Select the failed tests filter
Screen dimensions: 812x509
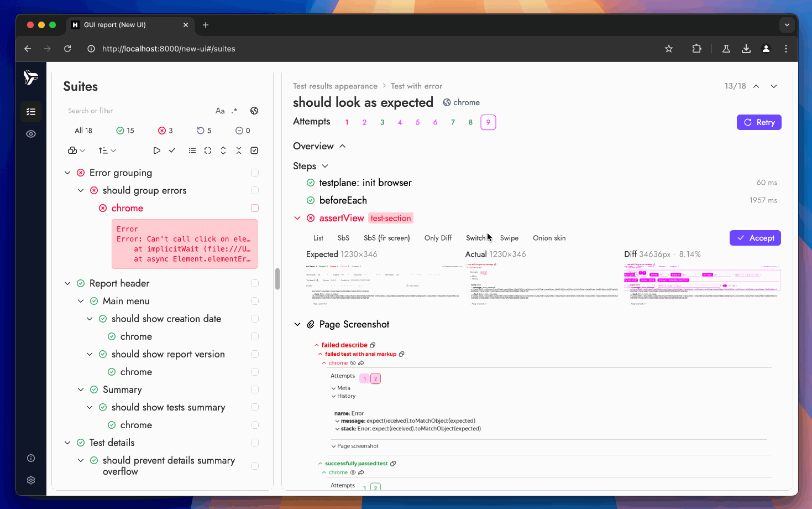point(165,131)
